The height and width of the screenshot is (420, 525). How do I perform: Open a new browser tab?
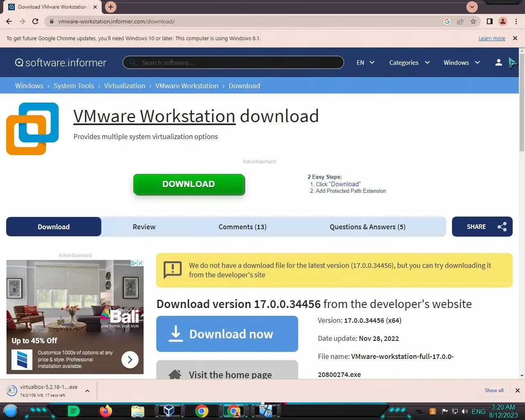pos(110,7)
